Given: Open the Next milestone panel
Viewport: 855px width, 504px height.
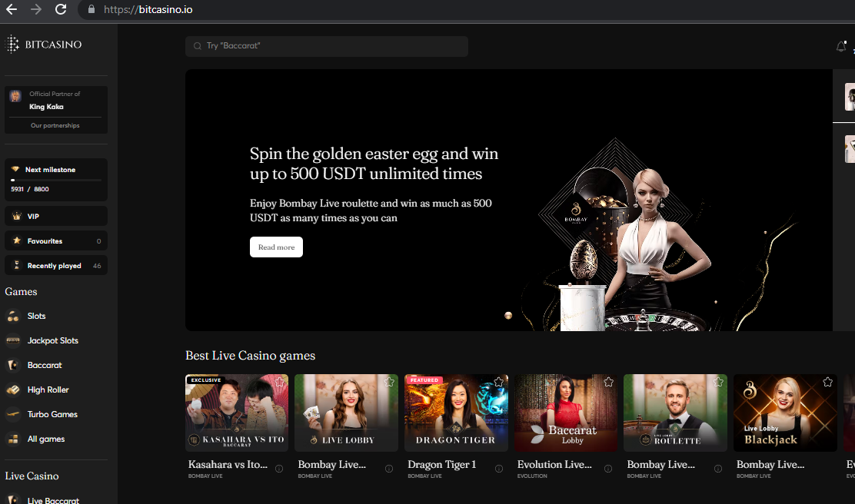Looking at the screenshot, I should tap(55, 180).
